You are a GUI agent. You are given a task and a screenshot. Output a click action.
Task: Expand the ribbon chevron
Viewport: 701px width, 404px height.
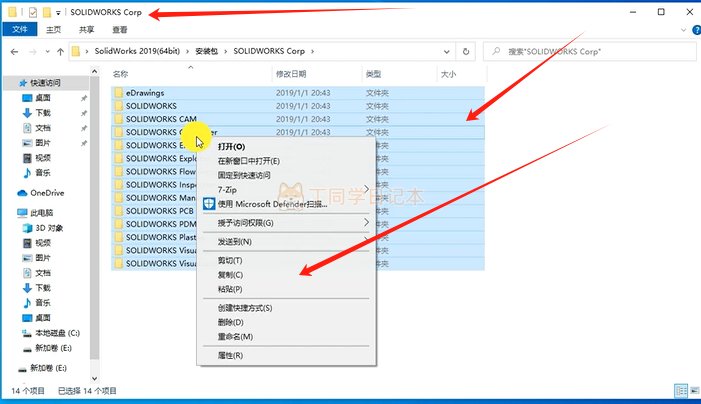click(x=683, y=30)
